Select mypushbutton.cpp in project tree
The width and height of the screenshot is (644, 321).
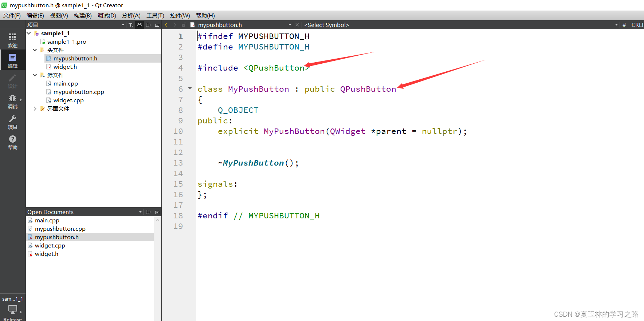click(79, 92)
